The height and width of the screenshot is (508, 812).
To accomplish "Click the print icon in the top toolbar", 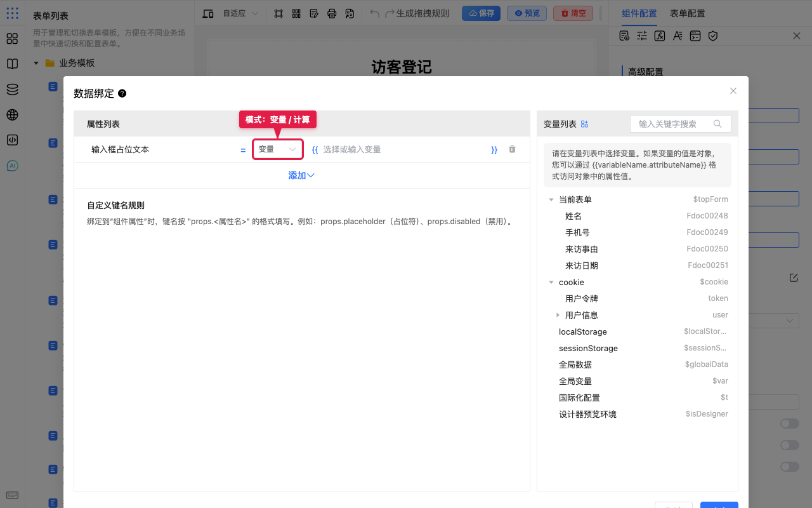I will click(x=332, y=13).
